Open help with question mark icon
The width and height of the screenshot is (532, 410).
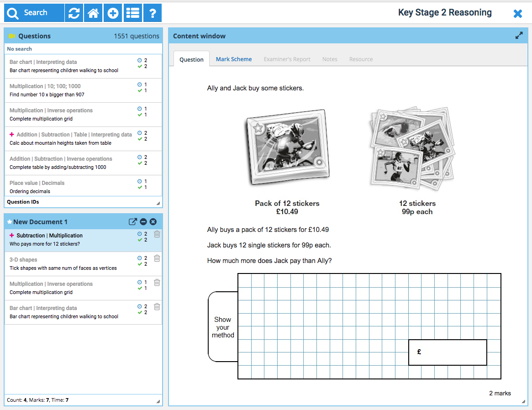[153, 13]
